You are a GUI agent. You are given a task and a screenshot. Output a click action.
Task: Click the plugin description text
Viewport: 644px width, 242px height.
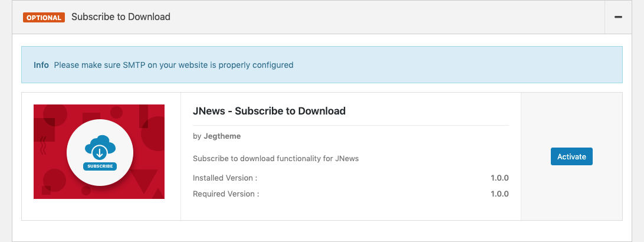[275, 158]
